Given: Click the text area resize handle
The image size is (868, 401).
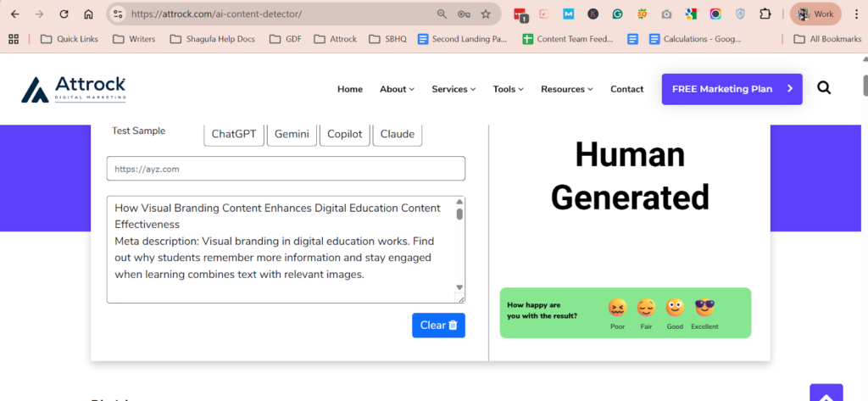Looking at the screenshot, I should point(460,298).
